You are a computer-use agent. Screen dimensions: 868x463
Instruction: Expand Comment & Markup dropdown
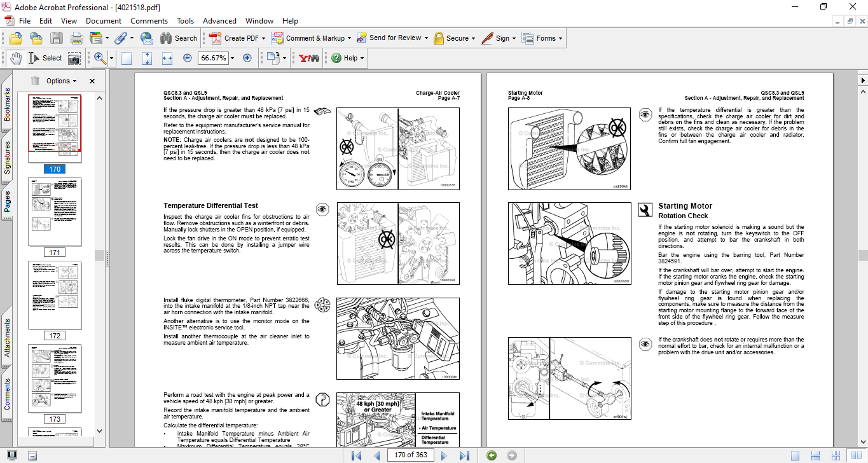pyautogui.click(x=350, y=38)
